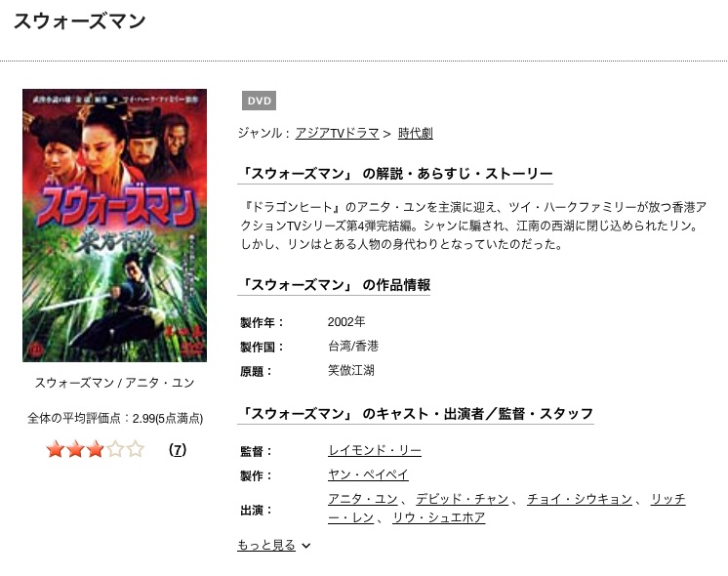This screenshot has width=728, height=576.
Task: Click the second orange rating star
Action: (75, 449)
